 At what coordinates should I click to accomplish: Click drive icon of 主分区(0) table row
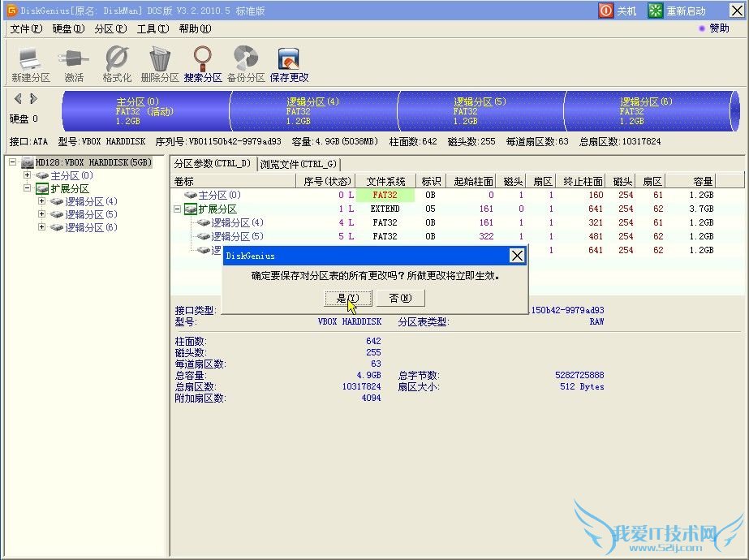pos(191,195)
